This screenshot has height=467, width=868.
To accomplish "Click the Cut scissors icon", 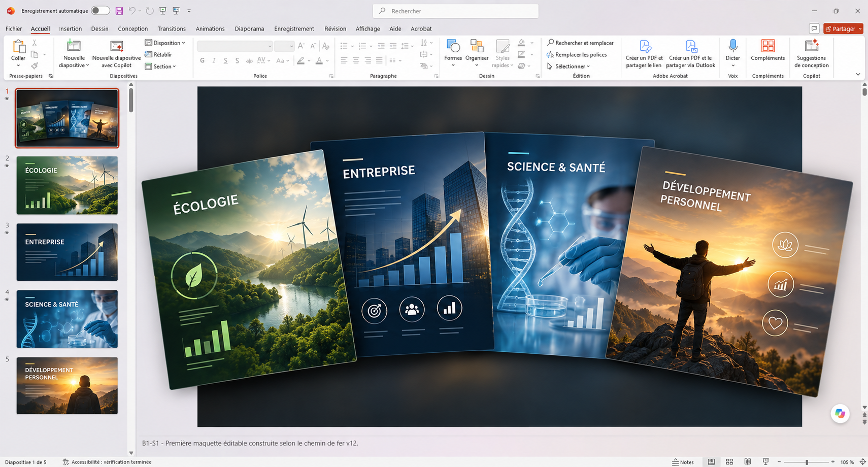I will pos(35,43).
